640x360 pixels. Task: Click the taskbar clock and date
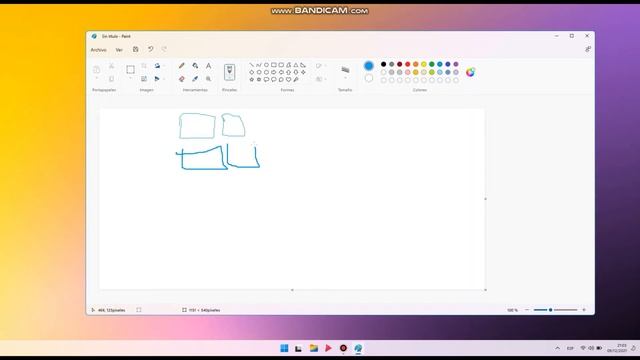[x=617, y=348]
